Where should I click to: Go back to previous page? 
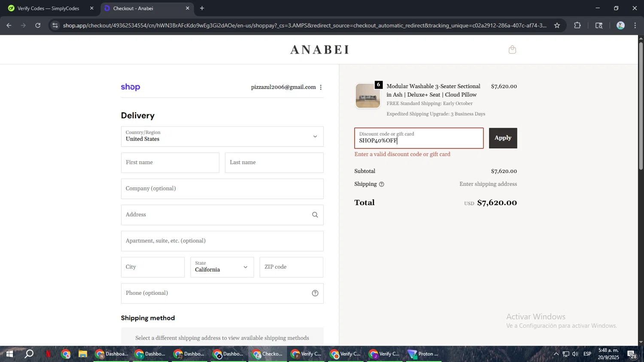(x=9, y=26)
